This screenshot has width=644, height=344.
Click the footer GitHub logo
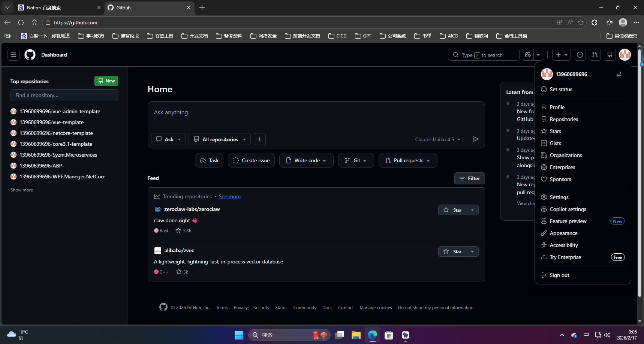[163, 307]
